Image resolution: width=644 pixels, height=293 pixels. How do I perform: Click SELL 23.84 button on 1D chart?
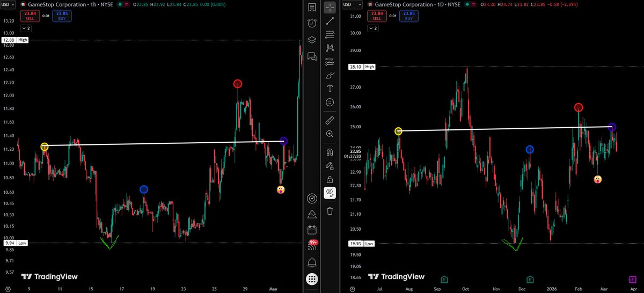(376, 16)
